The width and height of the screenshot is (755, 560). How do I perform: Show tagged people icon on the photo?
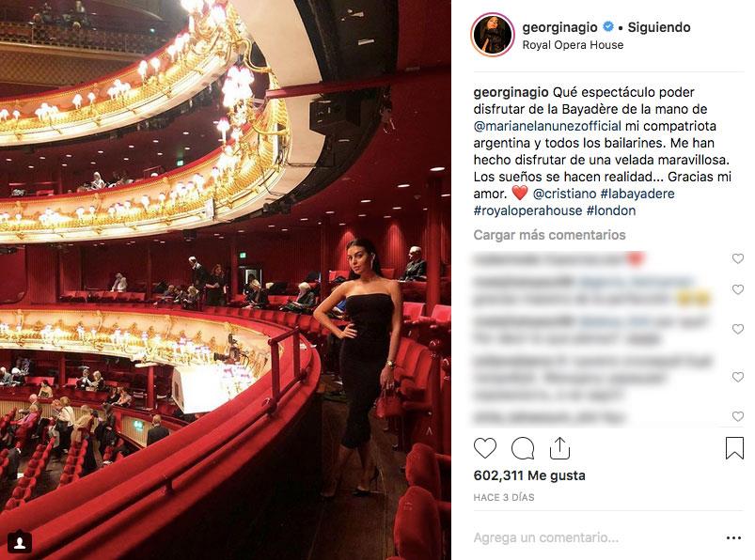click(19, 542)
